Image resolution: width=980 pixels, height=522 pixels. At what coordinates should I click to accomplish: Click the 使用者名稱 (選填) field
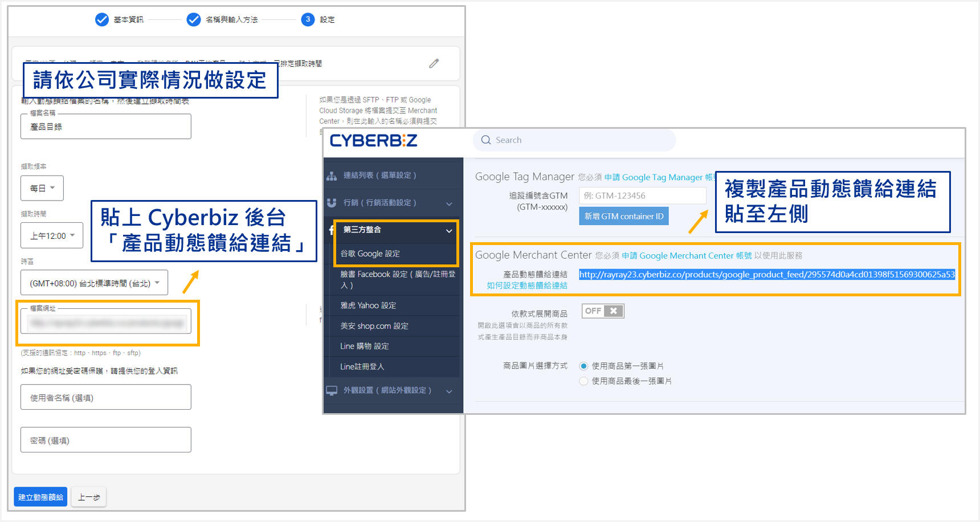106,397
